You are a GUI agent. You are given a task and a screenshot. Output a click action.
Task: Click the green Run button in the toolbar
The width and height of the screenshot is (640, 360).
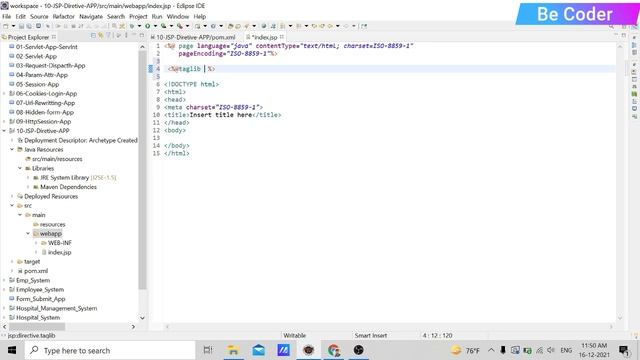(x=147, y=26)
